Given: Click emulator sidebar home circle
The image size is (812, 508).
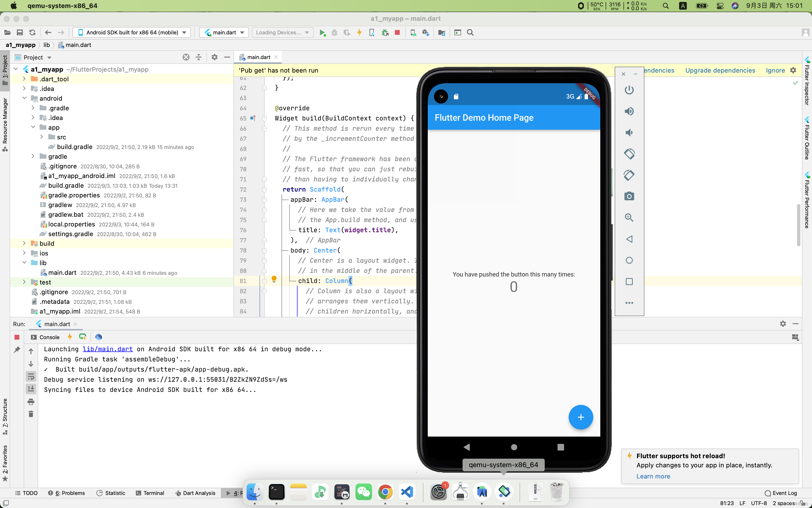Looking at the screenshot, I should click(629, 260).
